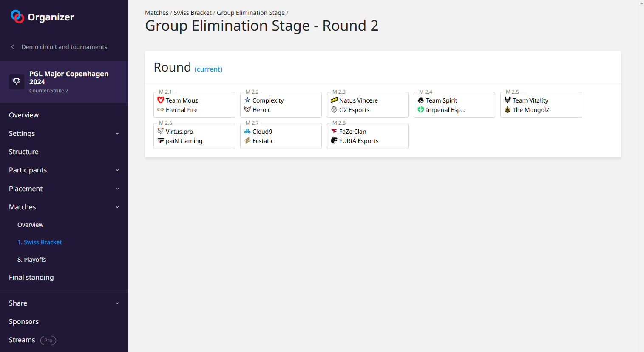Screen dimensions: 644x352
Task: Click the FaZe Clan team logo
Action: click(x=334, y=131)
